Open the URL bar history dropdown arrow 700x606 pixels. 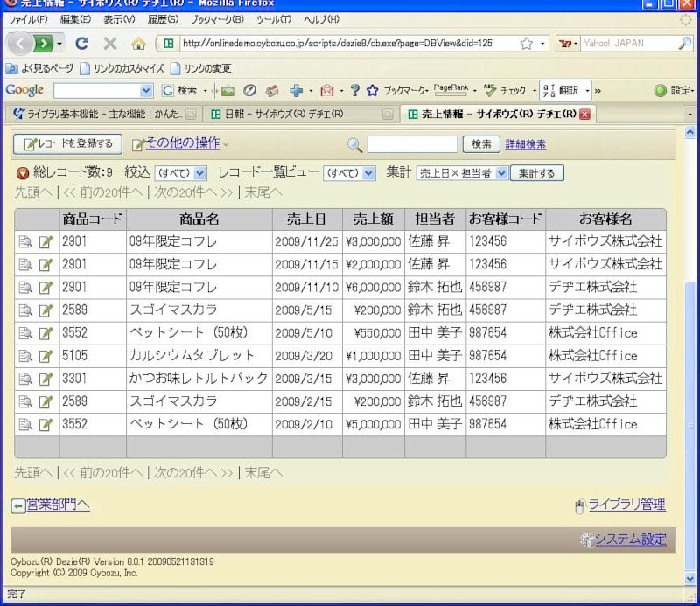tap(542, 44)
